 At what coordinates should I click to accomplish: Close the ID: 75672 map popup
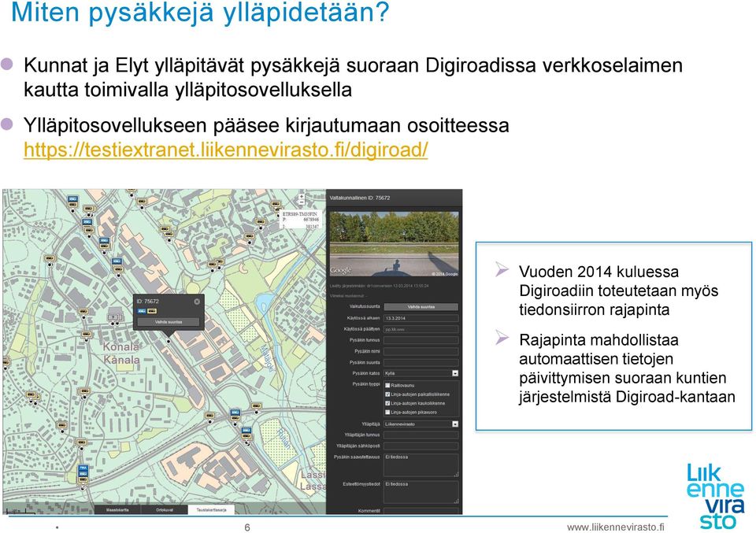click(197, 302)
